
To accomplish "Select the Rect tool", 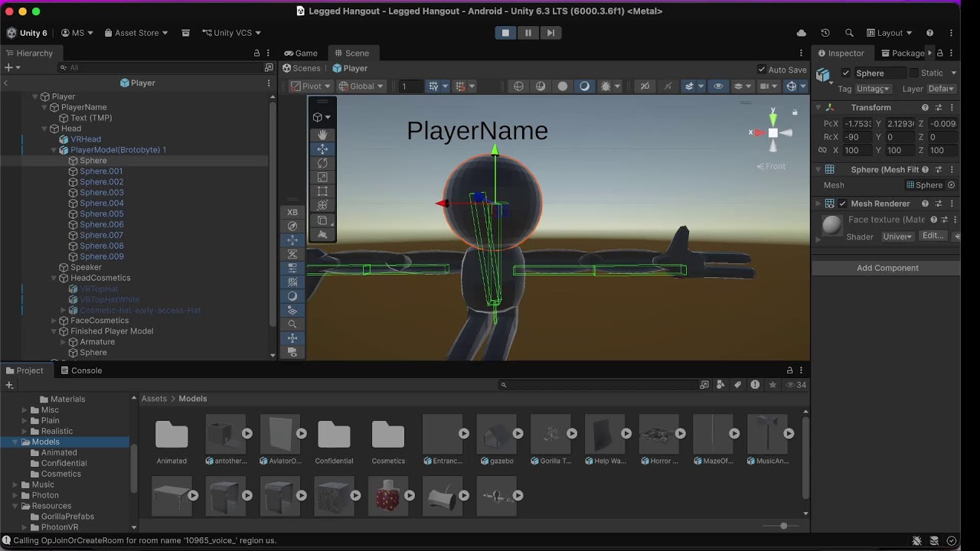I will [322, 191].
